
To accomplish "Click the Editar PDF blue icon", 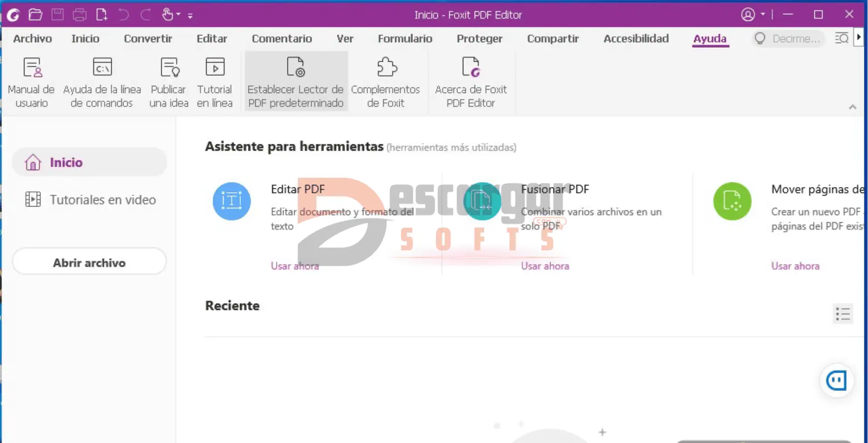I will pos(232,201).
